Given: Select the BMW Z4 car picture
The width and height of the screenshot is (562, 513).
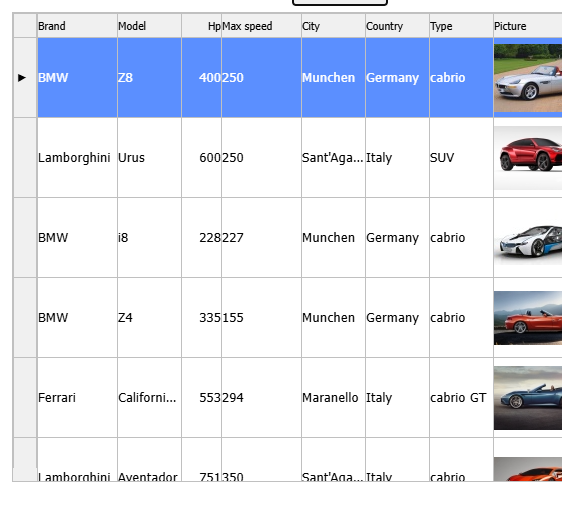Looking at the screenshot, I should [x=528, y=318].
